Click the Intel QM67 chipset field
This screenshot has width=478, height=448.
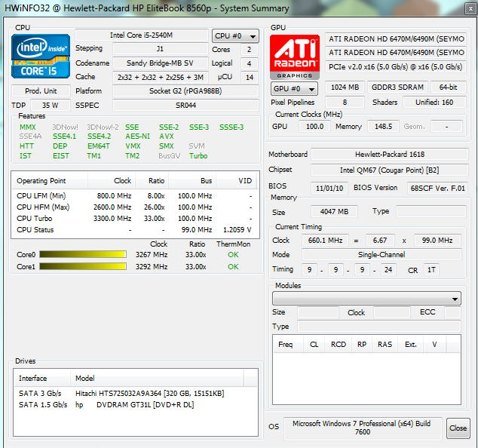click(x=390, y=170)
